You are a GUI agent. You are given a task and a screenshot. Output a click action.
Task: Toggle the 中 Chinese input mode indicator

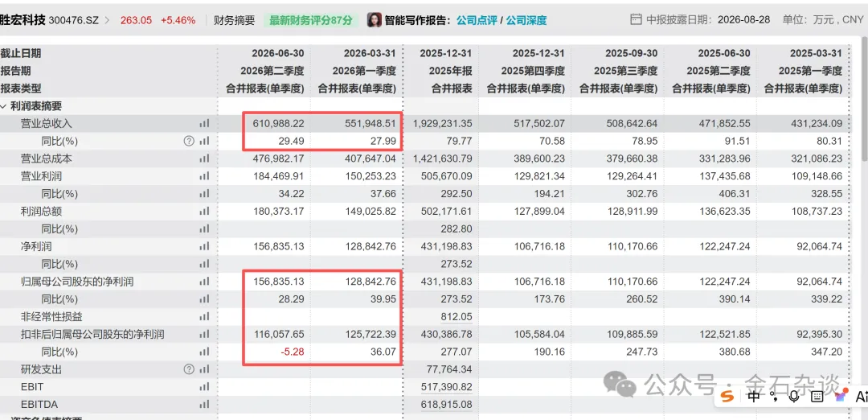(753, 396)
